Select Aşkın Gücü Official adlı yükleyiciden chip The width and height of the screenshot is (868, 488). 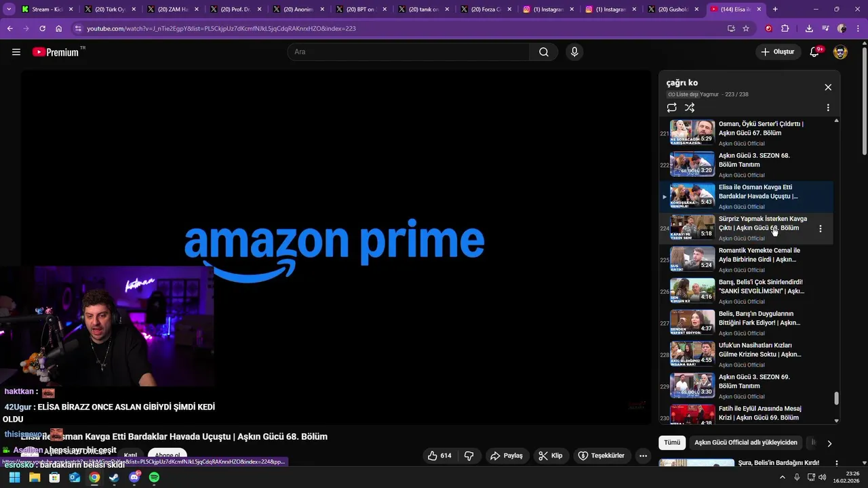[746, 443]
